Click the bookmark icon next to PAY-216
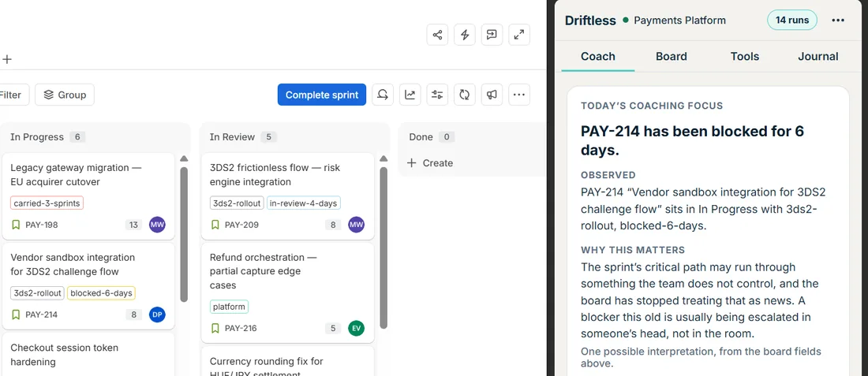The width and height of the screenshot is (868, 376). pyautogui.click(x=215, y=329)
